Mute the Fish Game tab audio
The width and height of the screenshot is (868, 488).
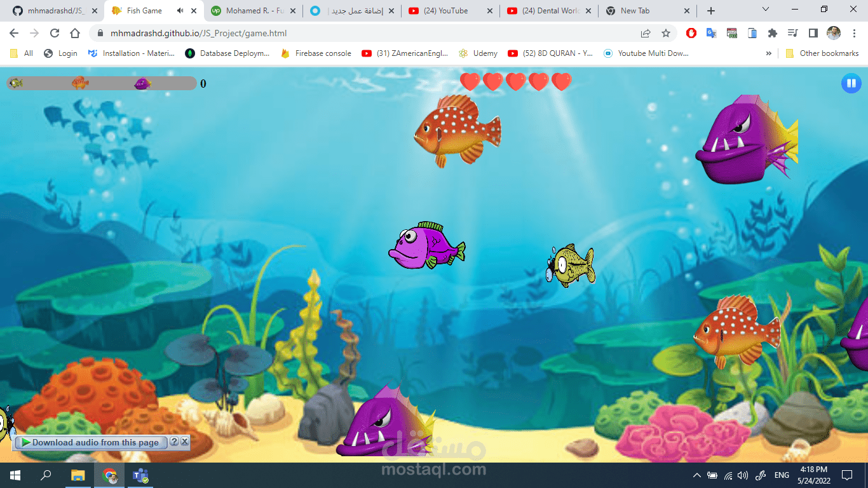point(180,11)
